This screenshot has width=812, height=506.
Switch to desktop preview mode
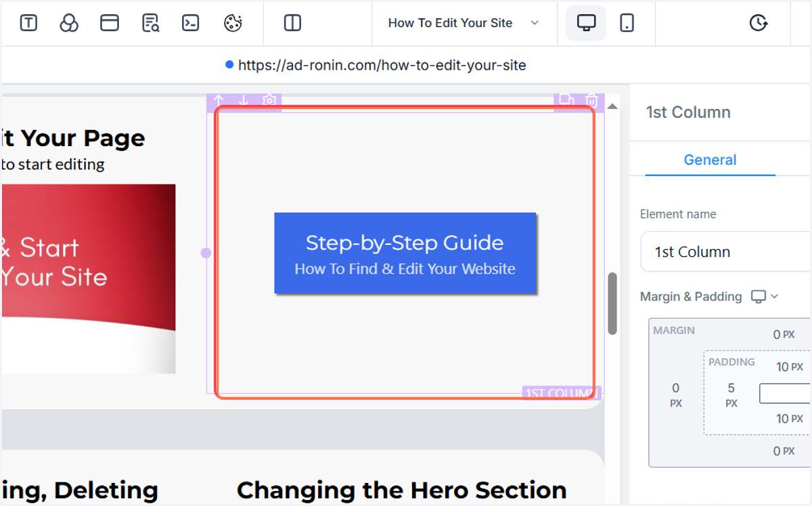click(586, 23)
